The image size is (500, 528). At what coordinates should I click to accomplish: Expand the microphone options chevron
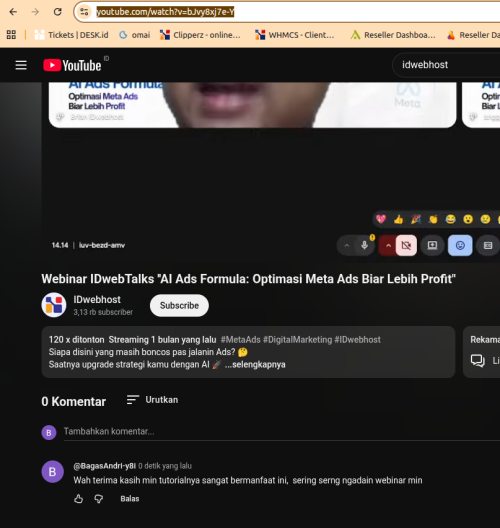pos(346,245)
